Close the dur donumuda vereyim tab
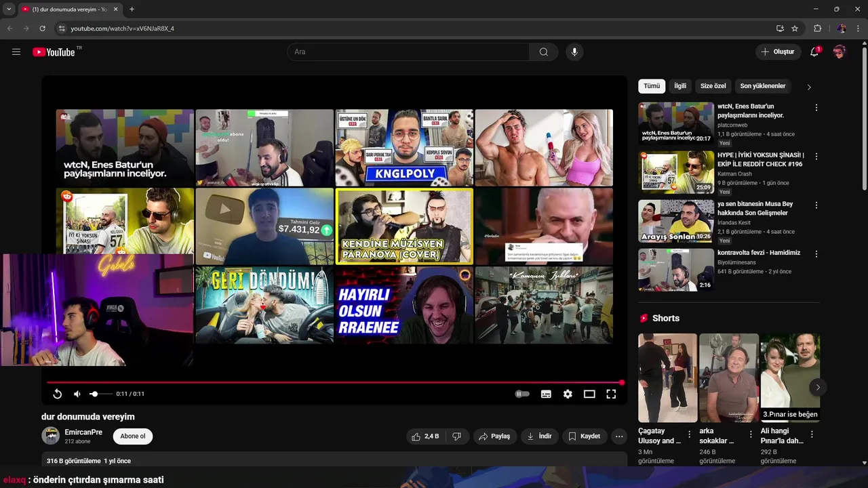The height and width of the screenshot is (488, 868). coord(116,9)
